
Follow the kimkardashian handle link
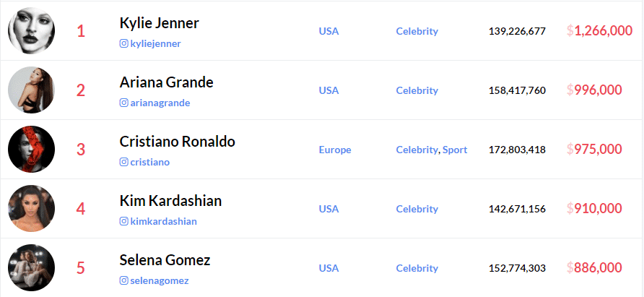pos(163,221)
